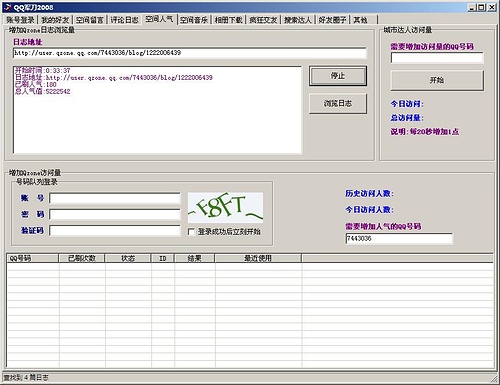The width and height of the screenshot is (500, 385).
Task: Click the QQ军刀2008 title bar icon
Action: point(7,7)
